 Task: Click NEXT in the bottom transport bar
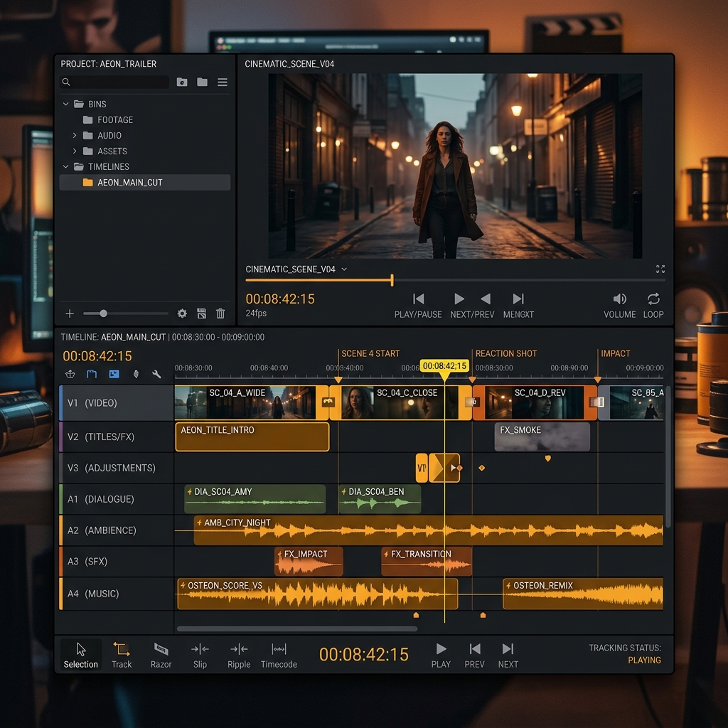coord(508,655)
